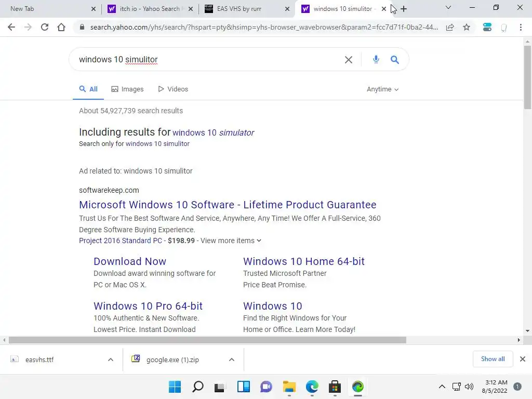Open the downloaded easvhs.ttf file
532x399 pixels.
[40, 360]
